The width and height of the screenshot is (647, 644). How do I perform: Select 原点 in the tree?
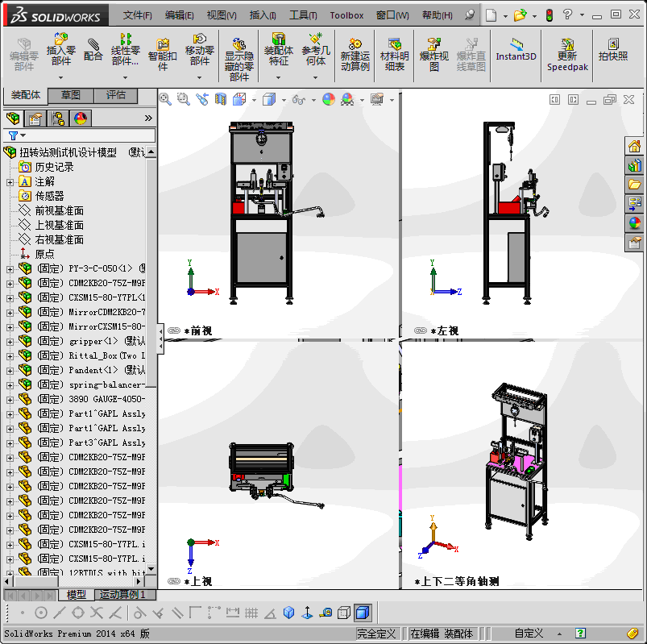point(44,255)
